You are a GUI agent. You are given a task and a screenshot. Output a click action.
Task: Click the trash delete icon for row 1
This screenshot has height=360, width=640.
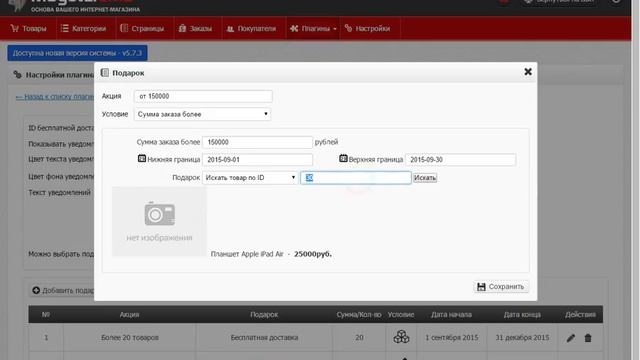click(x=588, y=338)
